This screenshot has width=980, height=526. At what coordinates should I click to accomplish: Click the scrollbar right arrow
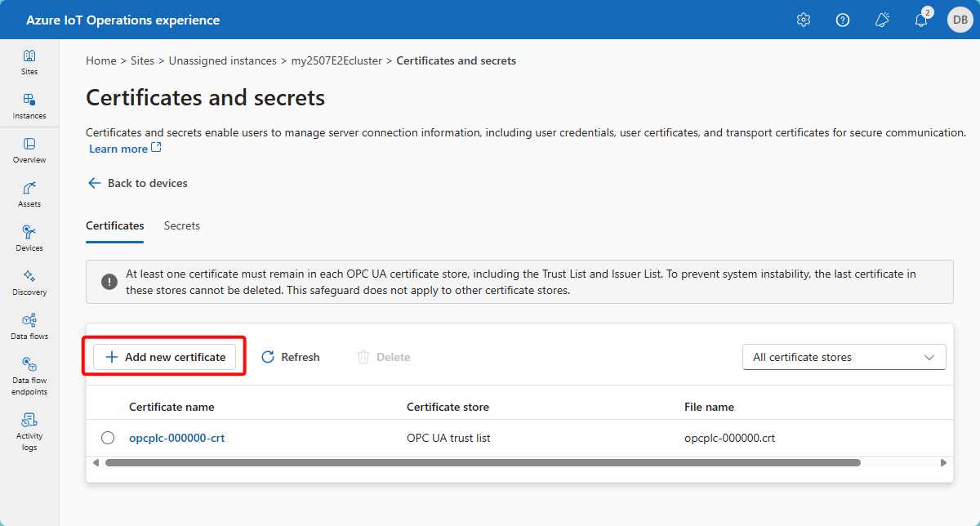[x=944, y=462]
